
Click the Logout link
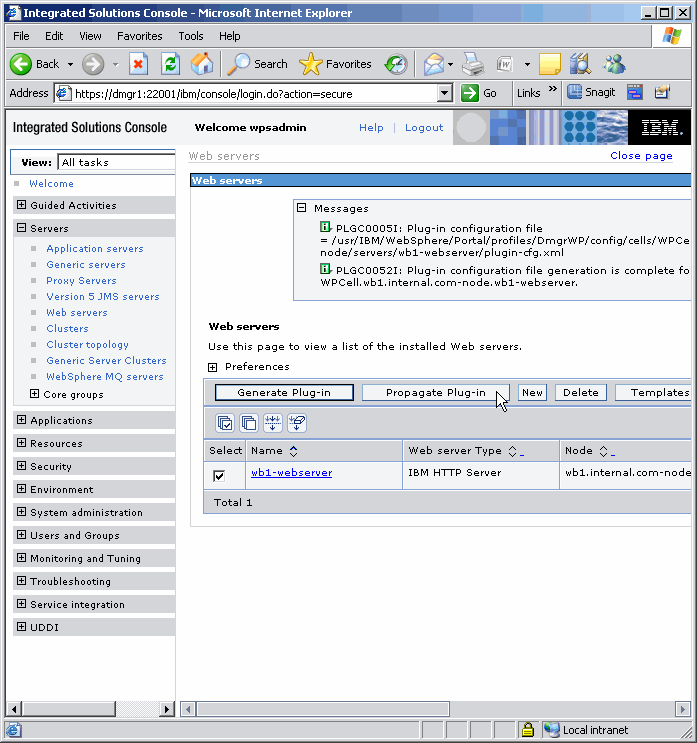424,128
